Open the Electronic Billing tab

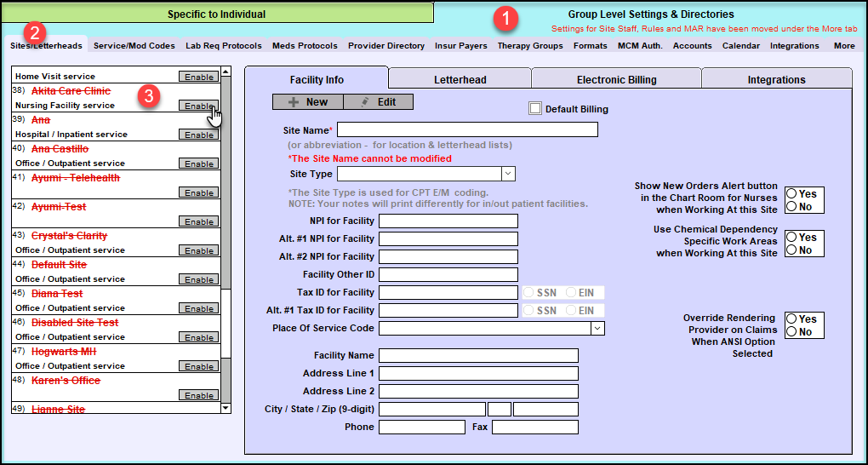[616, 79]
